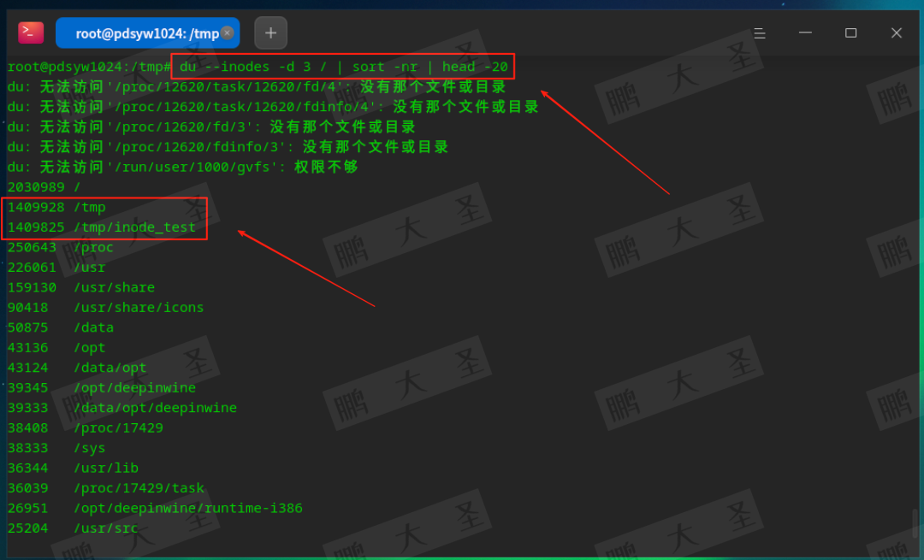Close the root@pdsyw1024 terminal tab
The image size is (924, 560).
point(227,33)
